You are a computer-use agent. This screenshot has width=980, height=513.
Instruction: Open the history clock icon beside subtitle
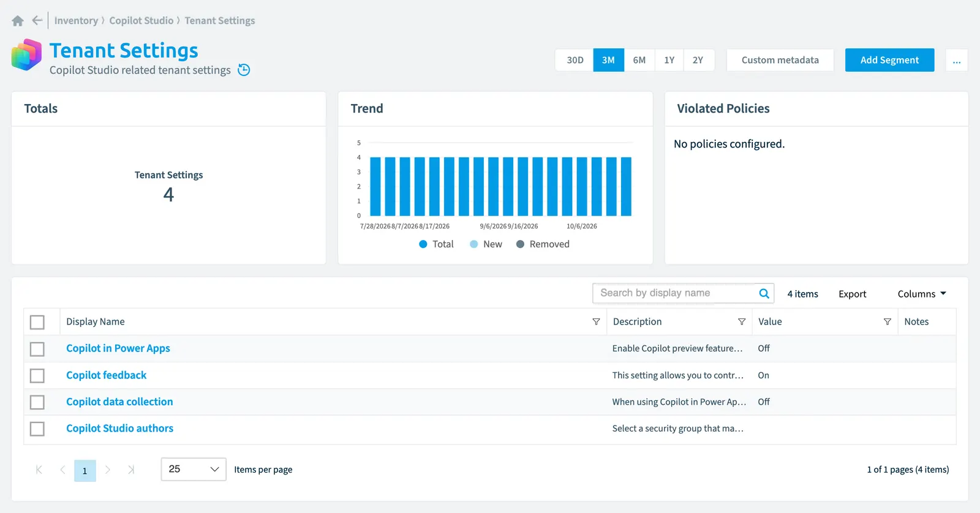pyautogui.click(x=244, y=70)
